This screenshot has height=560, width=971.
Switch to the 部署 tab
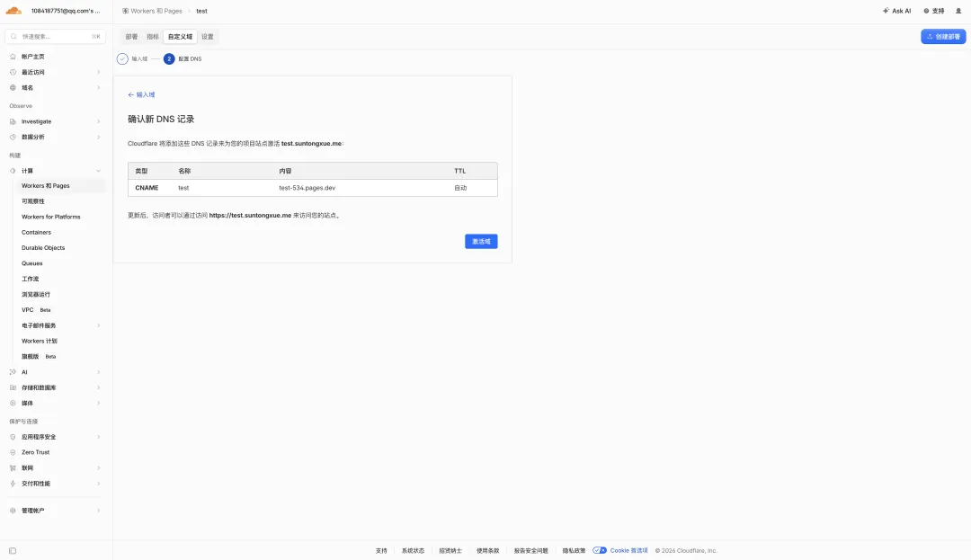coord(132,37)
